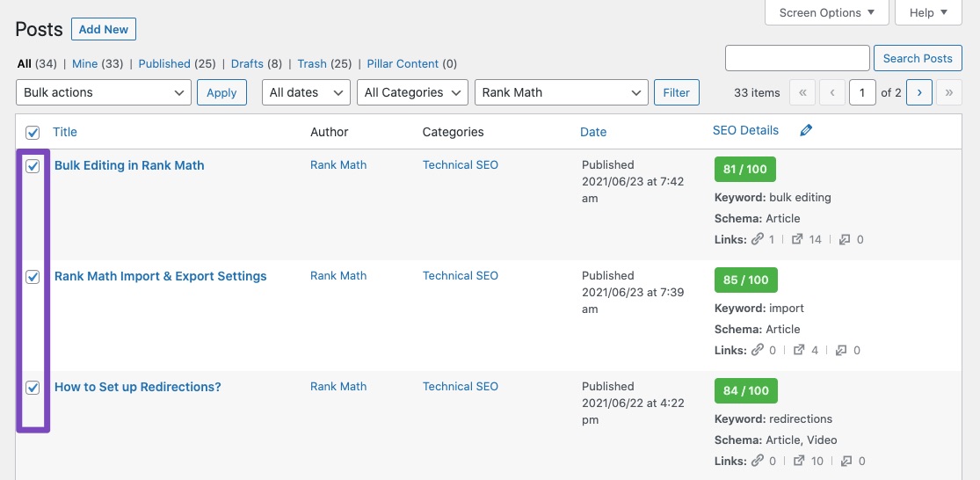Open the All Categories dropdown
Screen dimensions: 980x480
tap(412, 92)
